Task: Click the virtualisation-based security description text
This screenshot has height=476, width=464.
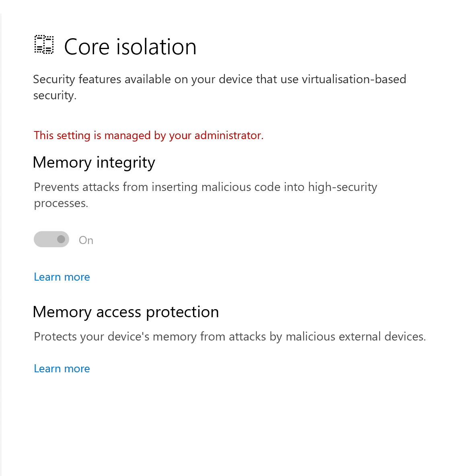Action: click(x=220, y=87)
